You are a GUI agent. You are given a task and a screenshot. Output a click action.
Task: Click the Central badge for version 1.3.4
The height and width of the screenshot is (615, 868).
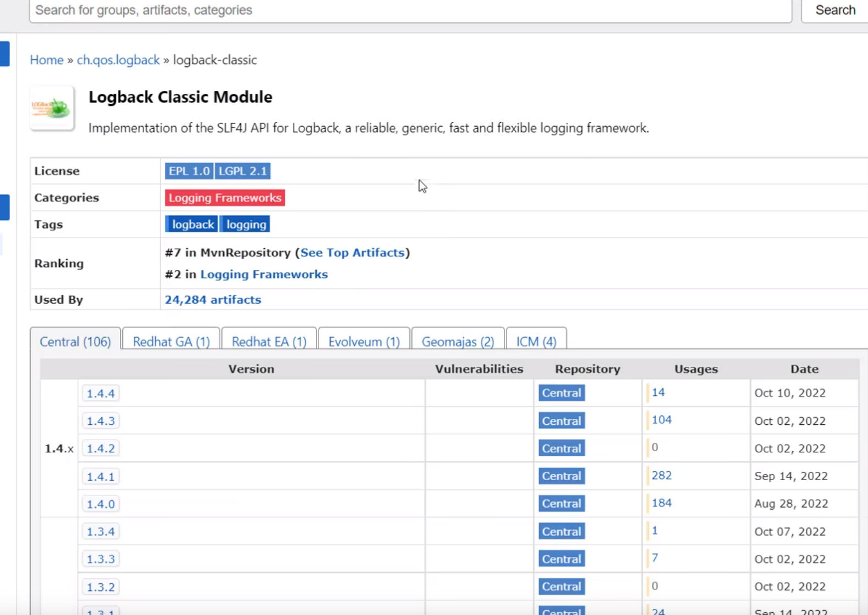[x=561, y=532]
